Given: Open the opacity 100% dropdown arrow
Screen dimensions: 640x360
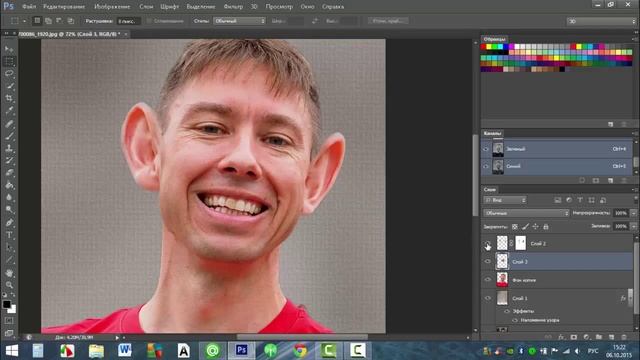Looking at the screenshot, I should [x=633, y=213].
